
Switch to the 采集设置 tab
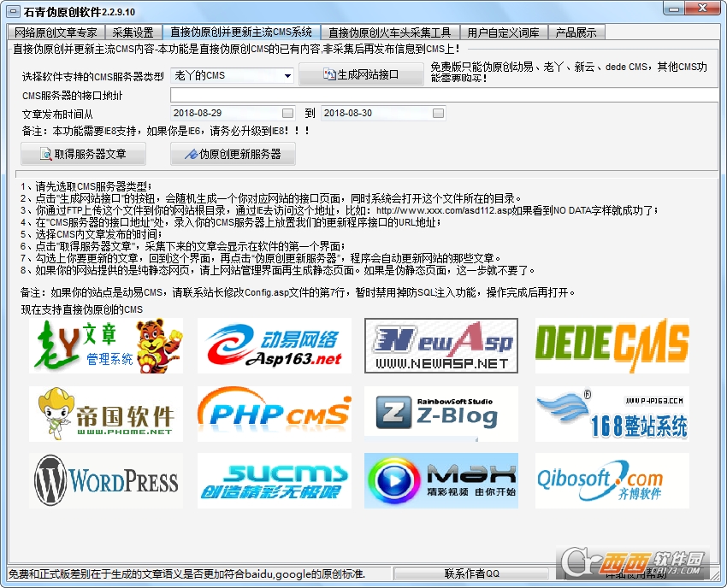tap(133, 32)
